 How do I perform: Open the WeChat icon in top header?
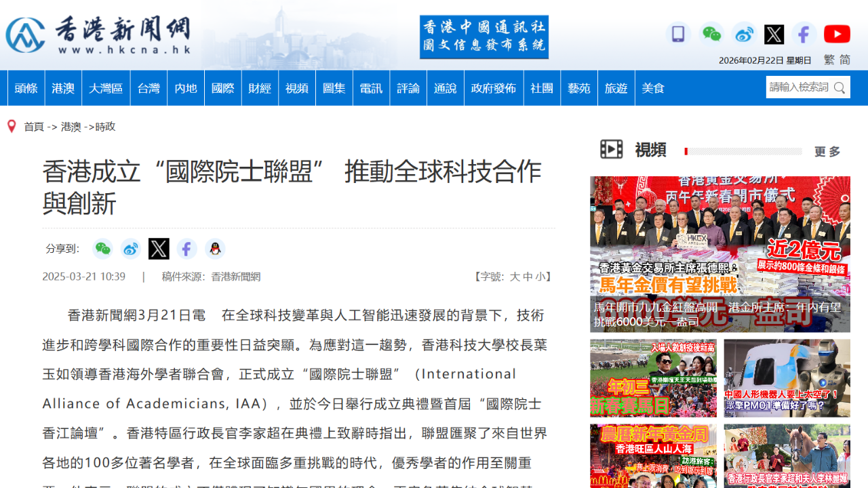(x=711, y=34)
